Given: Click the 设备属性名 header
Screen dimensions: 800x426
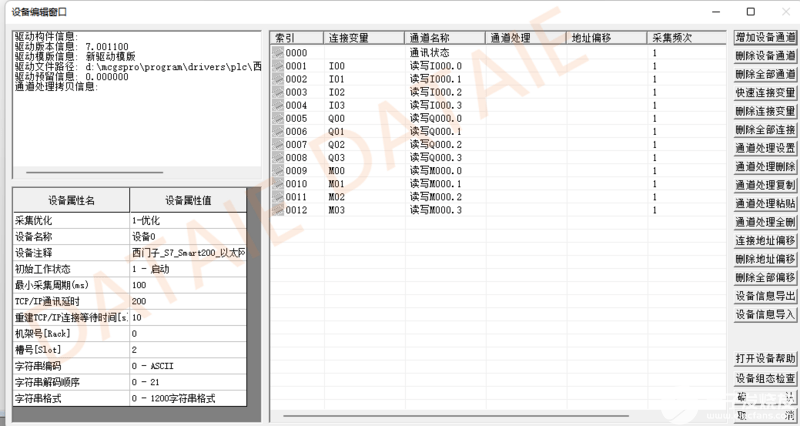Looking at the screenshot, I should pyautogui.click(x=71, y=201).
